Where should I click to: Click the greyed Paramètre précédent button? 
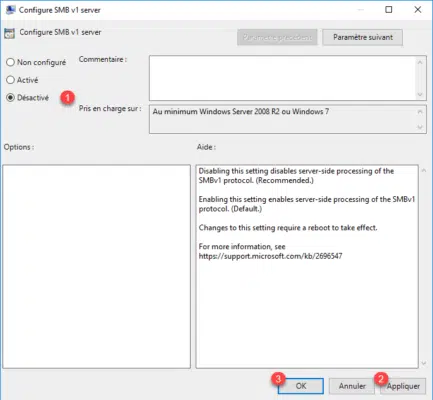[277, 37]
